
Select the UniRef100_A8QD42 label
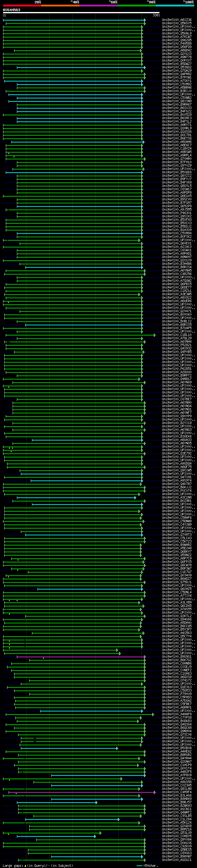pyautogui.click(x=177, y=50)
